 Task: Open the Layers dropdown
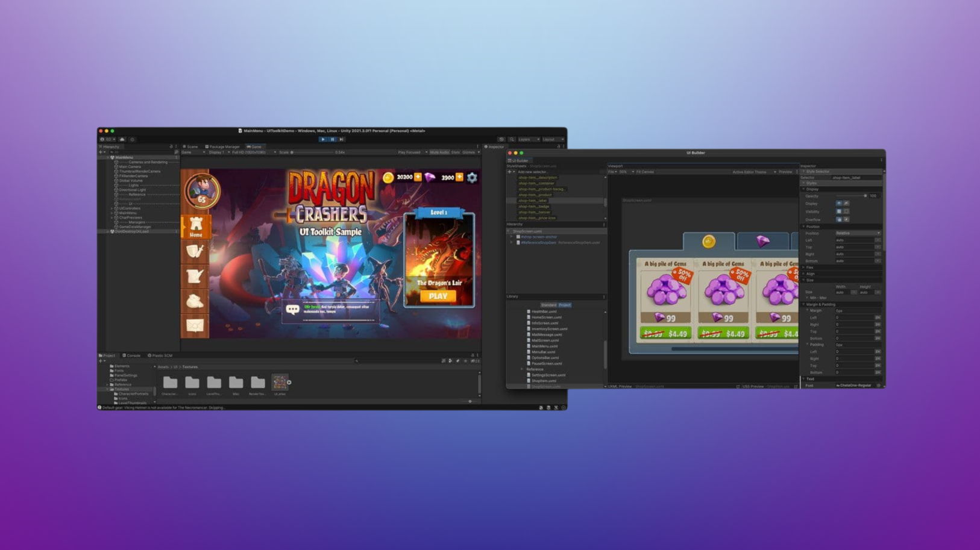[x=528, y=139]
